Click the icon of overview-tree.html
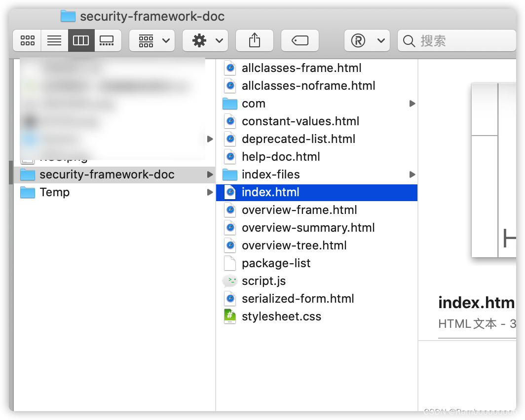The width and height of the screenshot is (525, 420). 230,245
